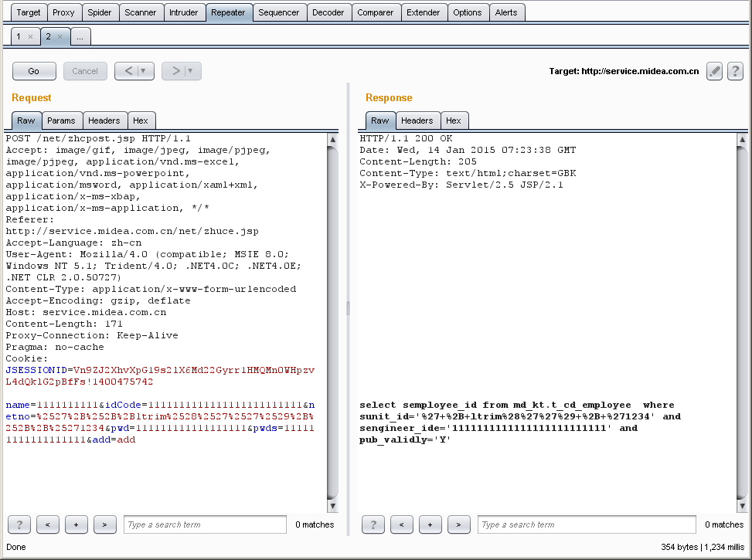
Task: Click Response pane scroll-down arrow
Action: point(742,506)
